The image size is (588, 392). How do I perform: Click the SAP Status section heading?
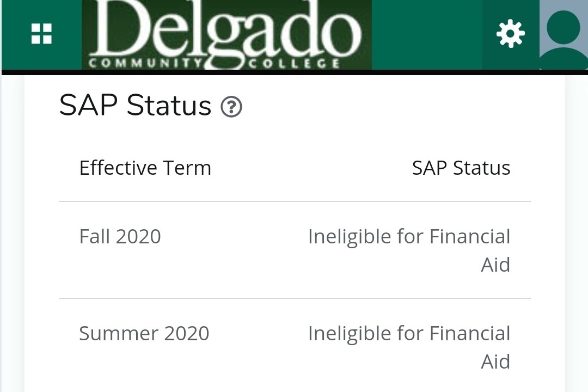click(135, 105)
